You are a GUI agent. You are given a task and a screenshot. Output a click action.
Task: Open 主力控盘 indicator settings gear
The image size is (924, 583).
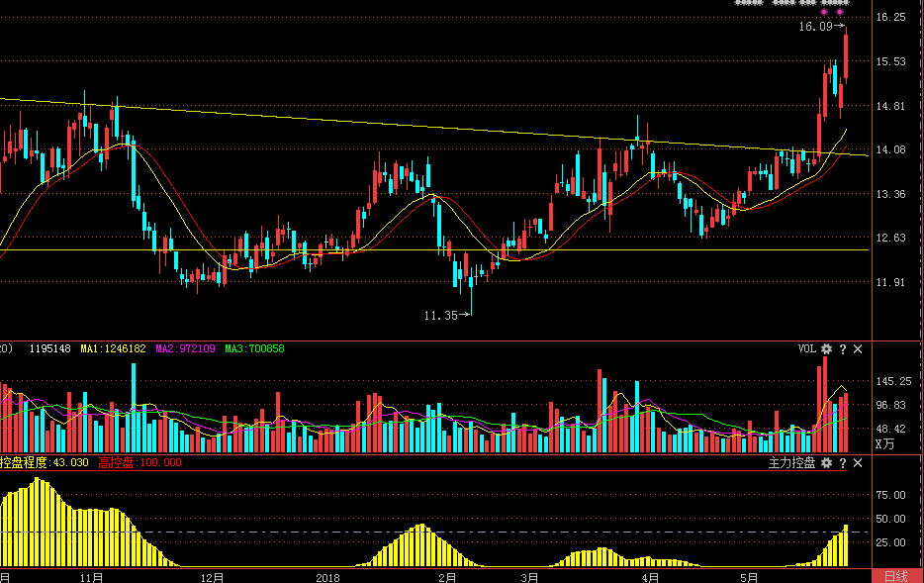point(826,462)
